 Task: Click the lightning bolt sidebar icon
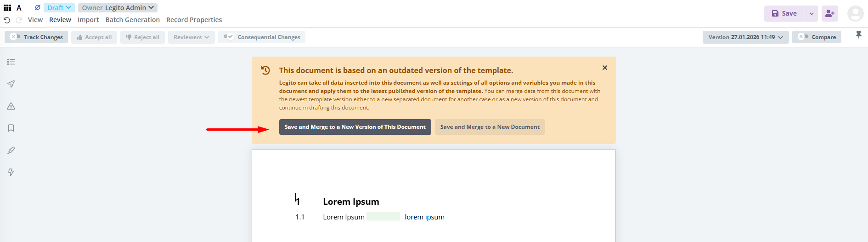coord(11,172)
